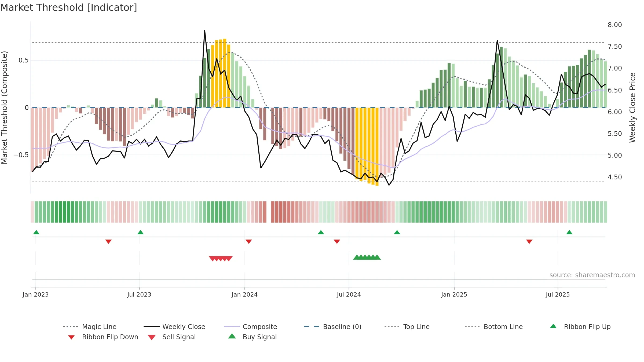Click the Market Threshold (Composite) axis title

4,107
